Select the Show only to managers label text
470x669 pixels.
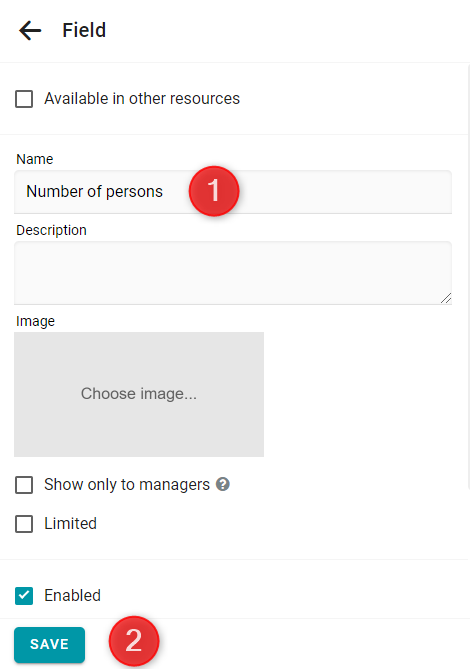127,485
